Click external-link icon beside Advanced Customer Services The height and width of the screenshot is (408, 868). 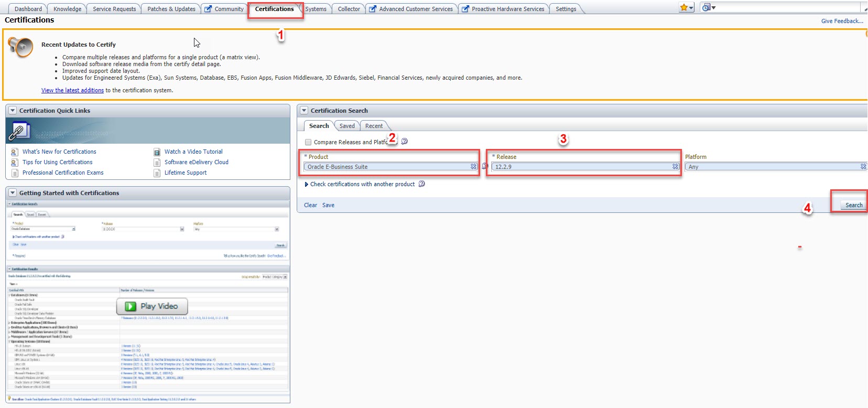(x=373, y=9)
